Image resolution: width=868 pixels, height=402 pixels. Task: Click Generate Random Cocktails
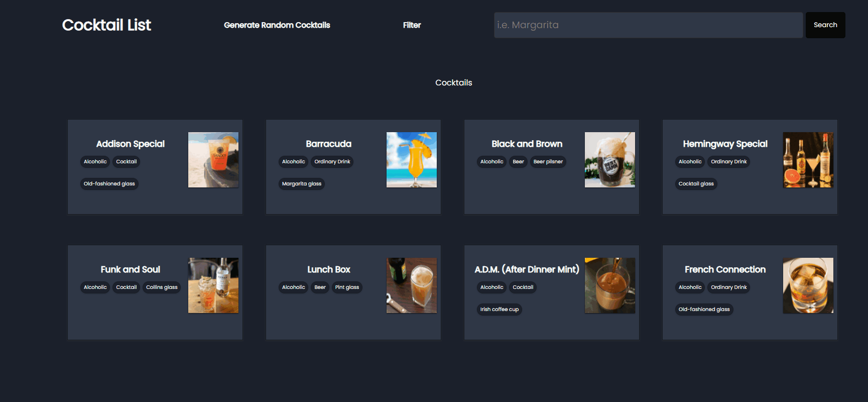(277, 25)
